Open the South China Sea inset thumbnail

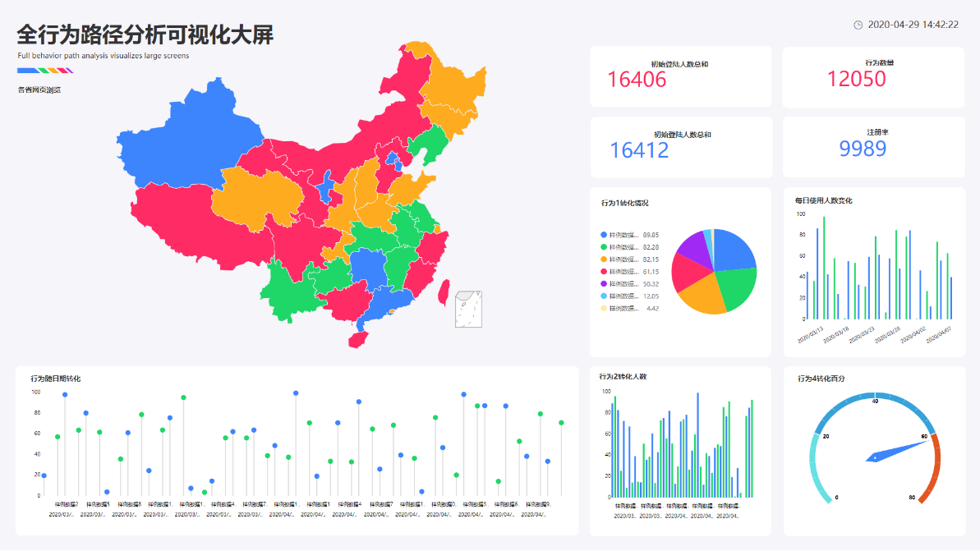[468, 310]
